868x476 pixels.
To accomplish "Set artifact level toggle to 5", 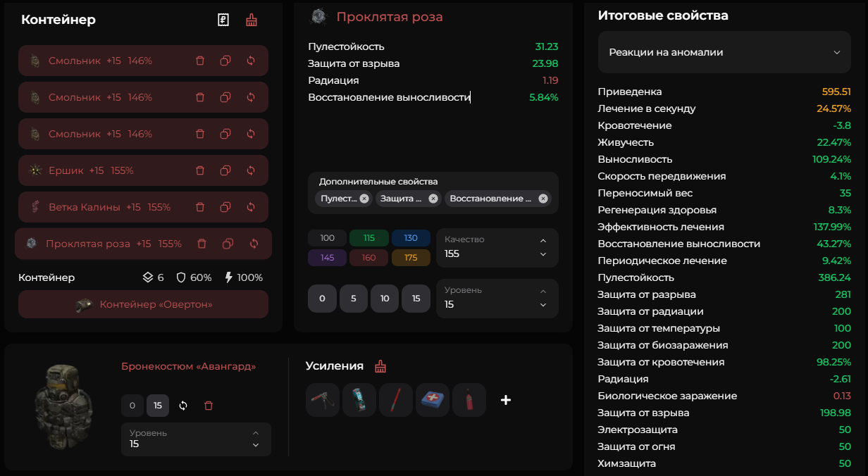I will pyautogui.click(x=354, y=299).
